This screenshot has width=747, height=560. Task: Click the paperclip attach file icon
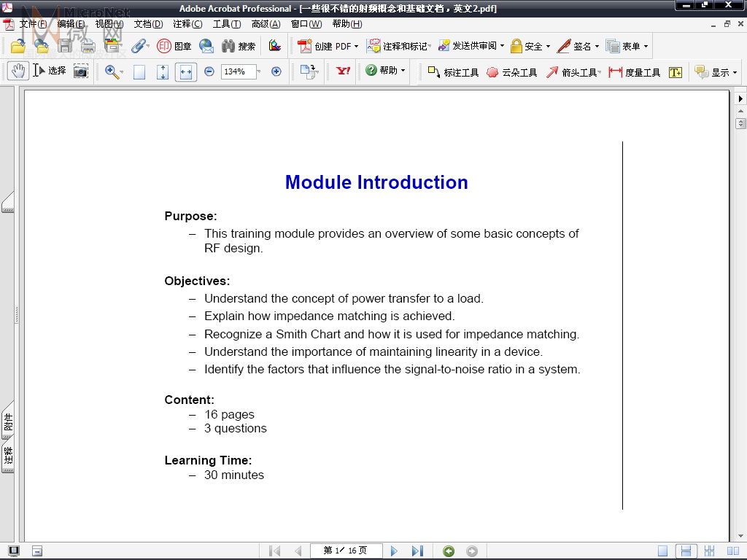point(139,46)
